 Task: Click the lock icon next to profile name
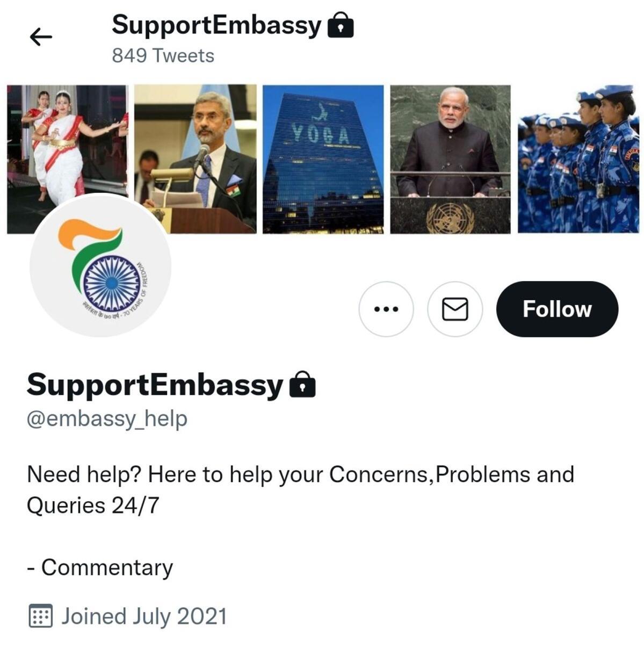point(302,385)
